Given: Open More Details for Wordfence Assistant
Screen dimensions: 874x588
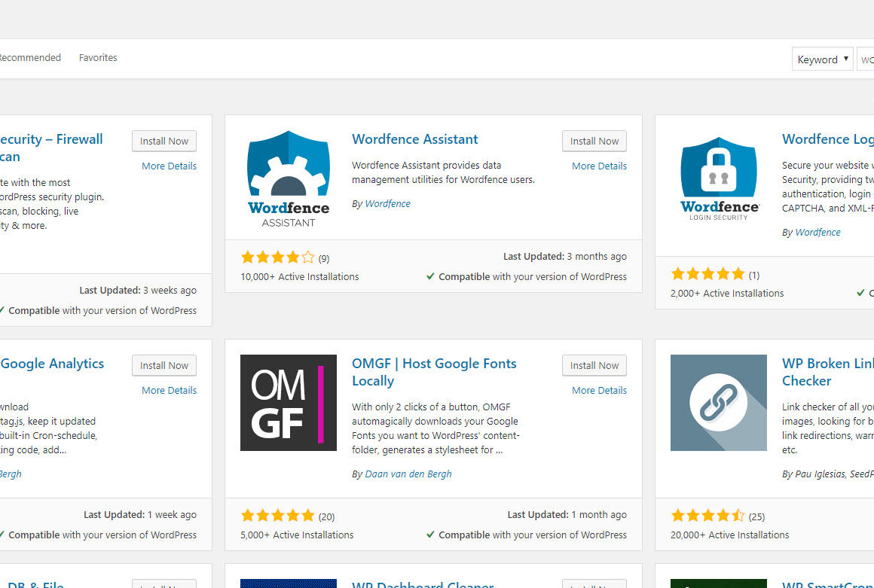Looking at the screenshot, I should point(599,166).
